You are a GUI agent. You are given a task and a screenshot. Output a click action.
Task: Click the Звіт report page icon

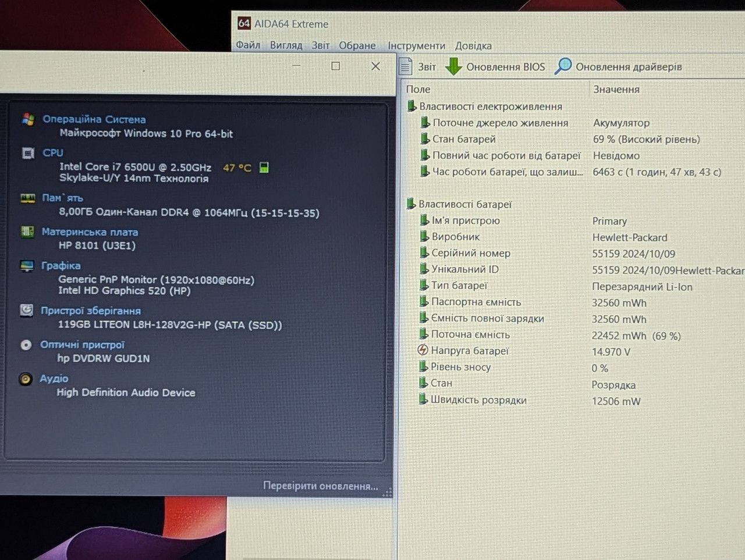pos(406,66)
